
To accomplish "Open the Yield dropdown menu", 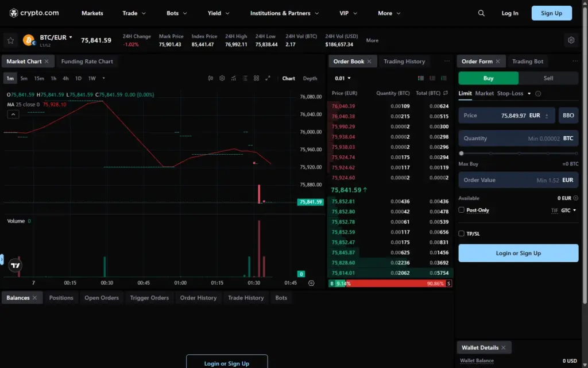I will click(218, 13).
